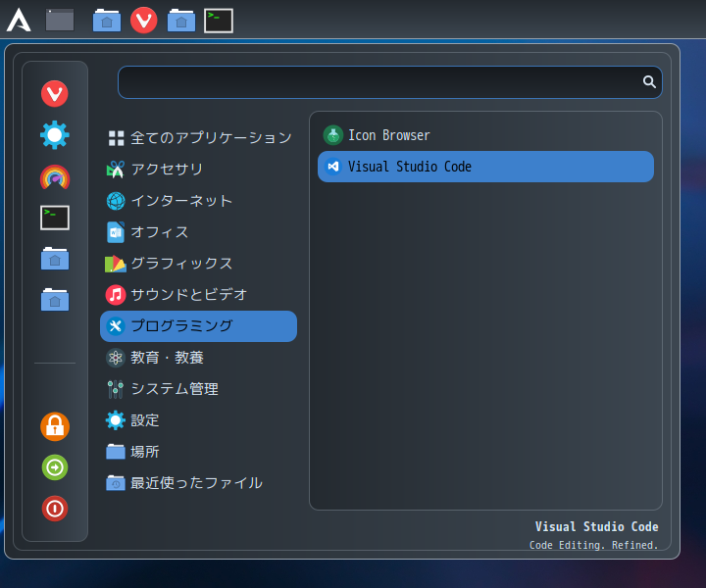The image size is (706, 588).
Task: Select the サウンドとビデオ category
Action: tap(198, 295)
